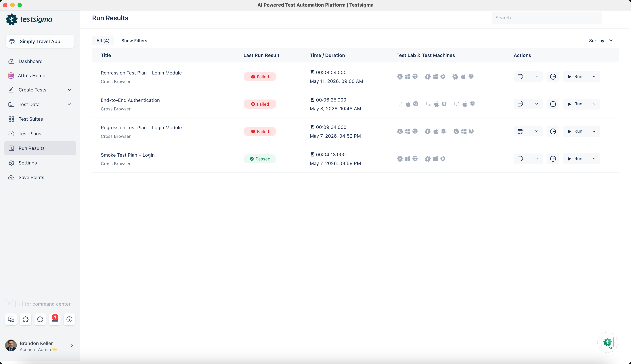Open schedule dropdown arrow for End-to-End Authentication
This screenshot has height=364, width=631.
coord(536,104)
